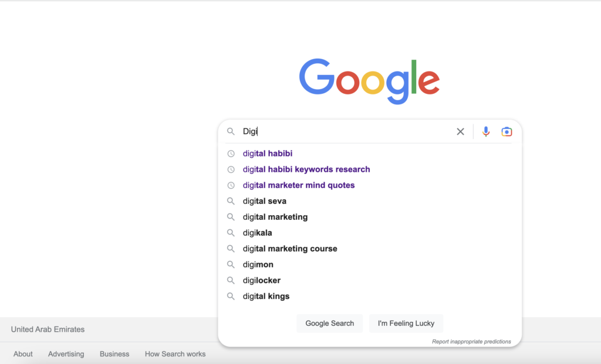Open Google Lens image search camera icon
The width and height of the screenshot is (601, 364).
pos(507,132)
